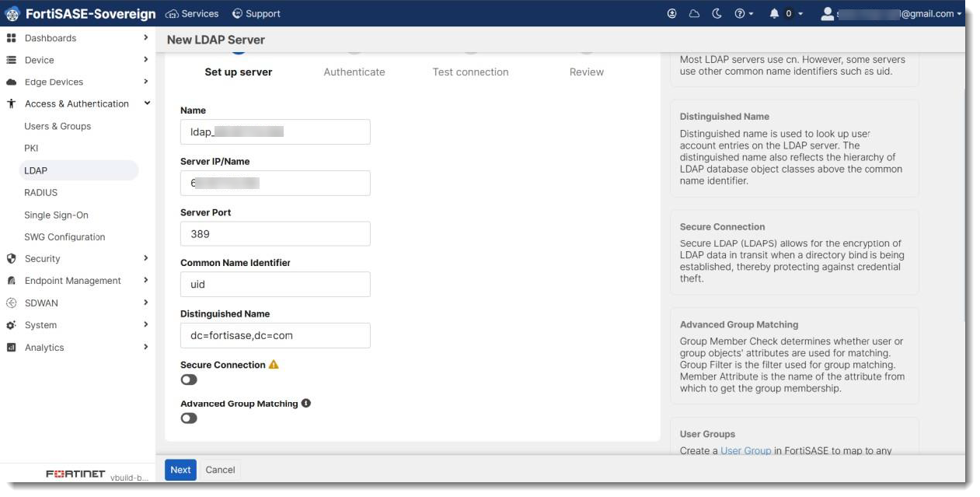The height and width of the screenshot is (497, 980).
Task: Go to the Authenticate wizard step
Action: coord(354,72)
